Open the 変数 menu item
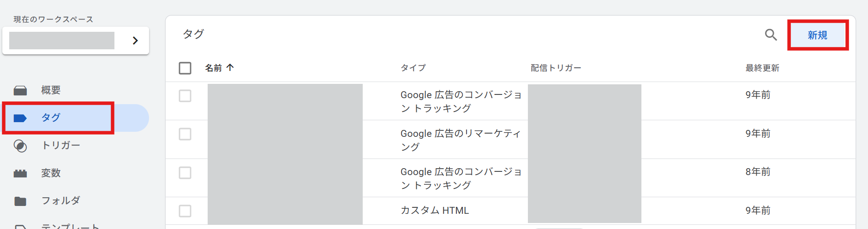Screen dimensions: 868x229 point(51,173)
